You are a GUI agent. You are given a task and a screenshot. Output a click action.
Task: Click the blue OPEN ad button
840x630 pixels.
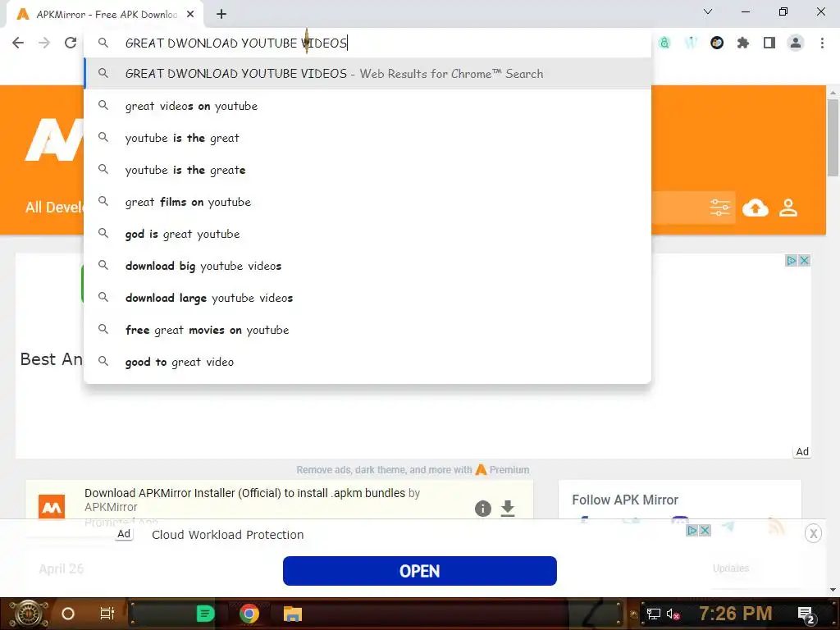[419, 571]
